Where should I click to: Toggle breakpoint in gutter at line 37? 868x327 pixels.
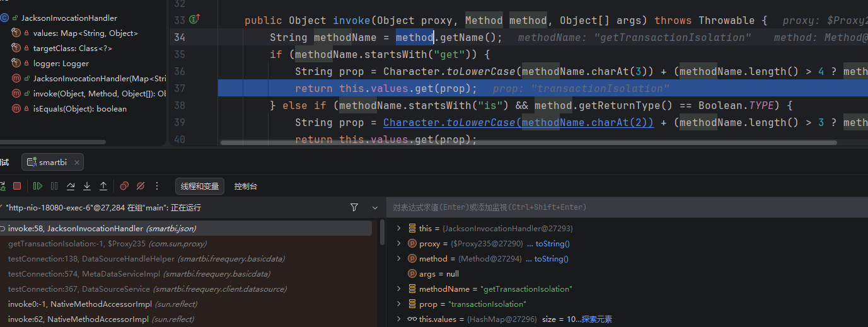point(180,88)
